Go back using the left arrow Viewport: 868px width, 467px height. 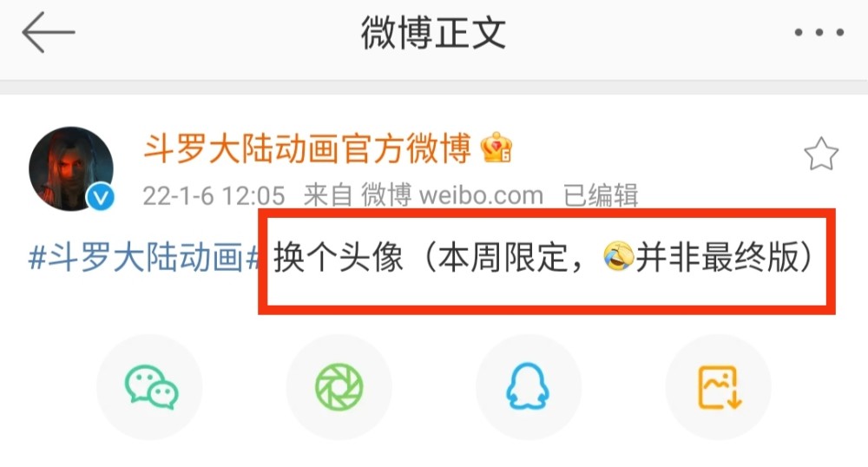pos(48,33)
